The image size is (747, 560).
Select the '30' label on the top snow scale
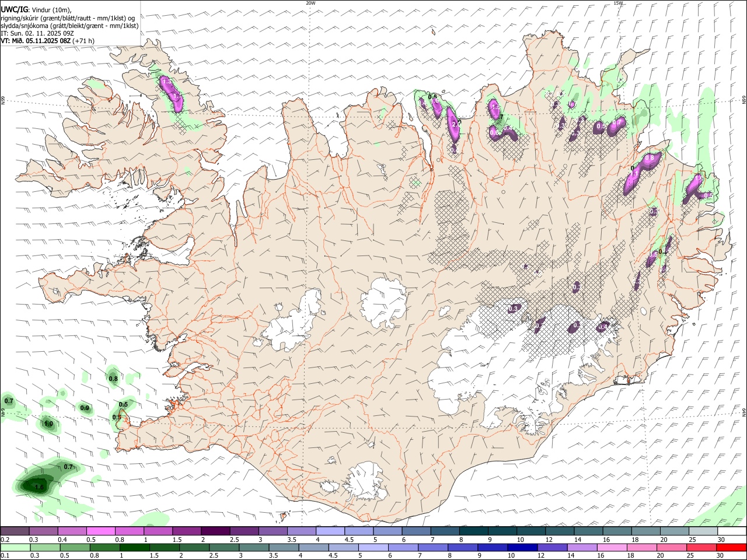pyautogui.click(x=721, y=540)
